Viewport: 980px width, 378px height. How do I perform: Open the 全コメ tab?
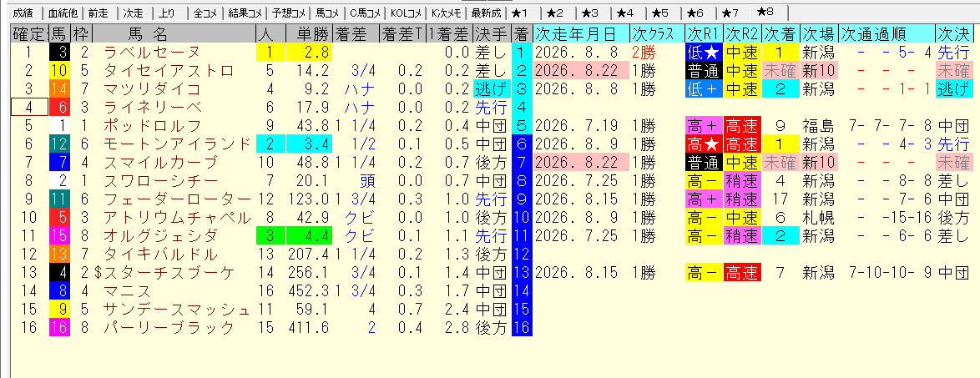(205, 13)
